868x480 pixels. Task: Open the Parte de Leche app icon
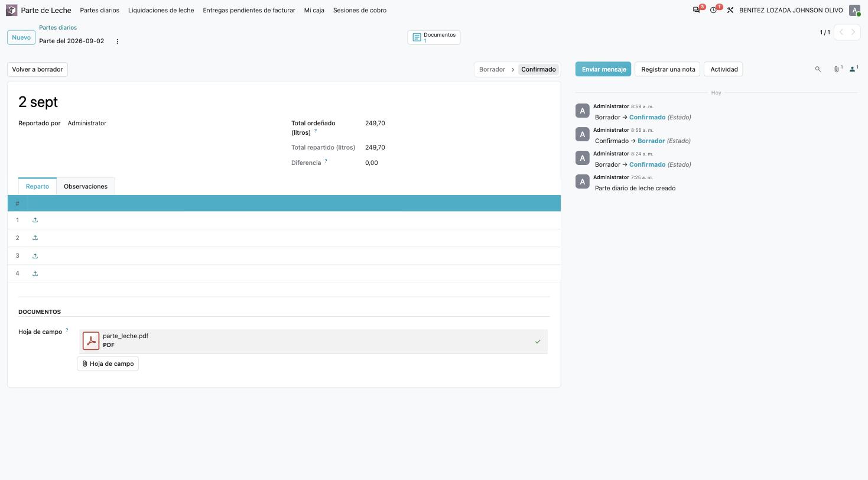(12, 10)
